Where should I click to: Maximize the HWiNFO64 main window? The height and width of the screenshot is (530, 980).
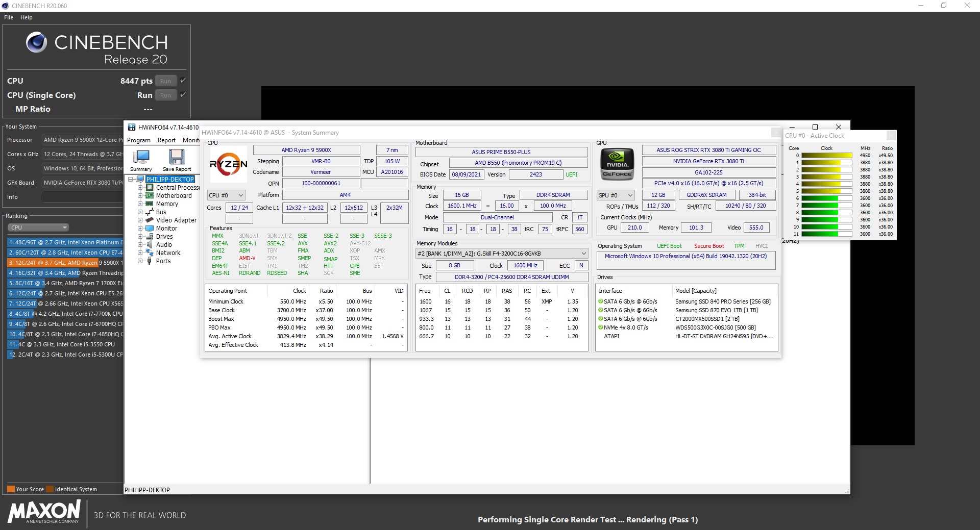(815, 127)
